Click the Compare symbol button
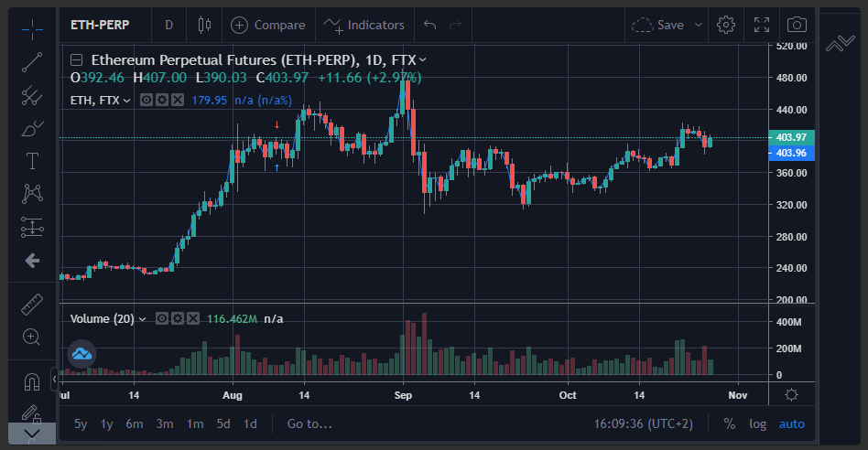Image resolution: width=868 pixels, height=450 pixels. pos(268,25)
